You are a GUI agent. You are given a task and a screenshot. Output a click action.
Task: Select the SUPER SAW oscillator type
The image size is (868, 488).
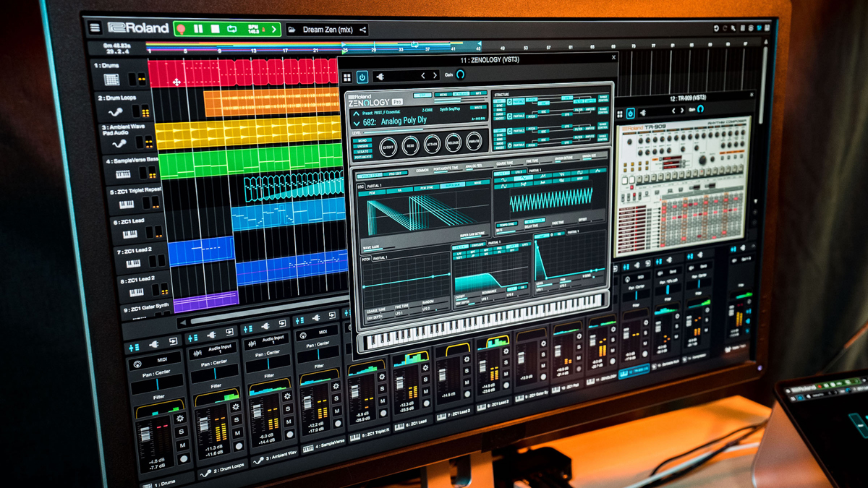click(453, 185)
